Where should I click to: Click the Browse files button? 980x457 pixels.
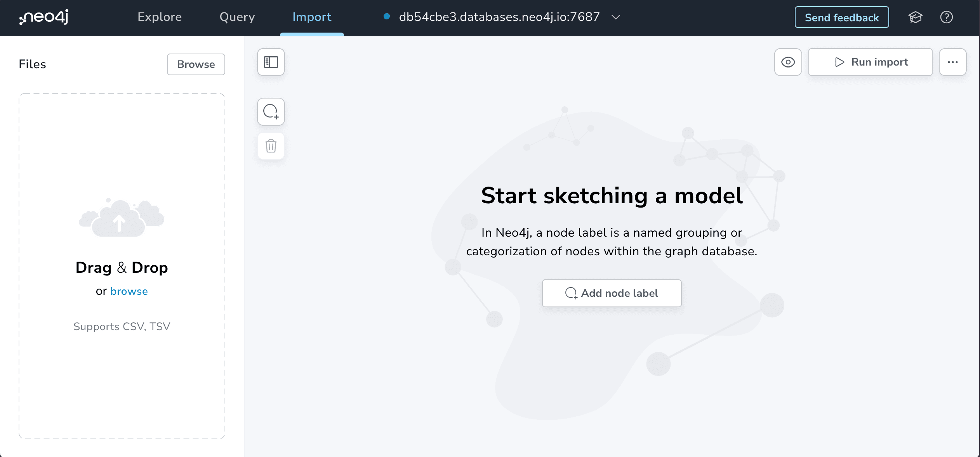point(196,64)
